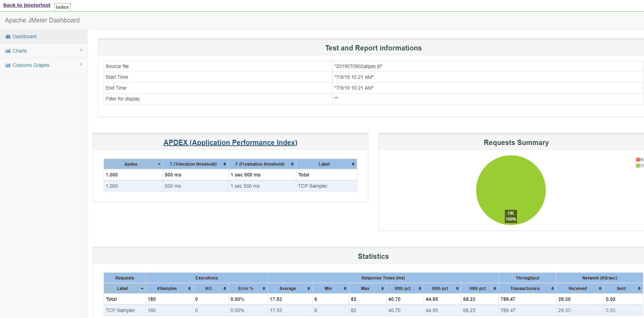Sort Statistics by Average column

(290, 289)
